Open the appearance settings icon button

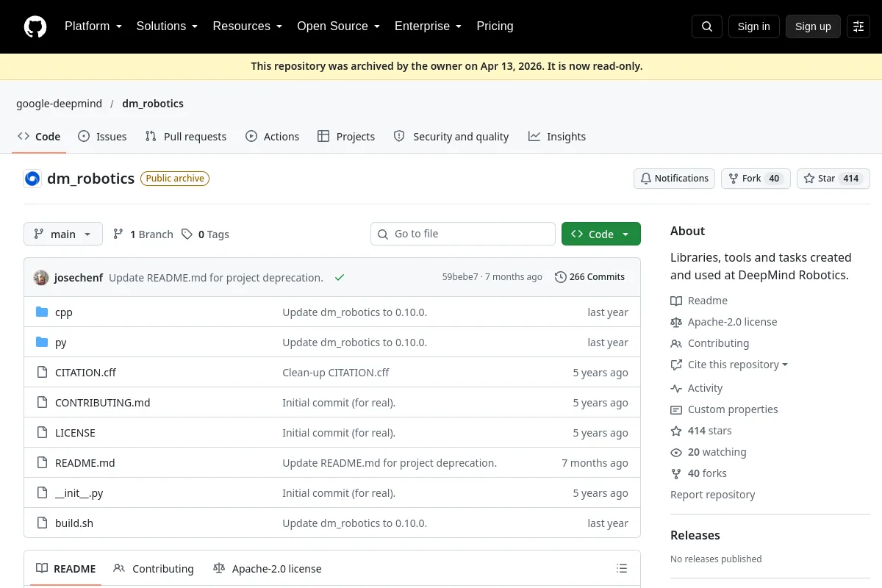point(858,26)
